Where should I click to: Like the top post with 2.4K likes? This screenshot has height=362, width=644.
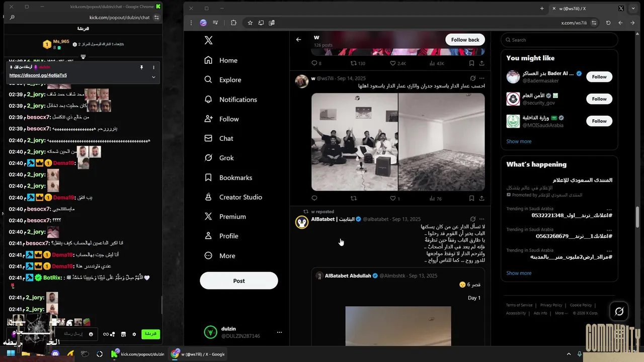coord(398,63)
